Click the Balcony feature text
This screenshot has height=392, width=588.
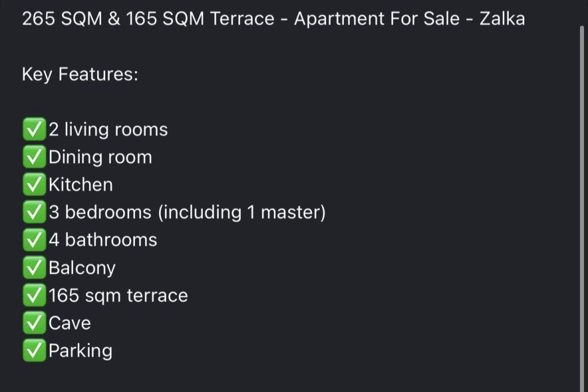tap(82, 267)
